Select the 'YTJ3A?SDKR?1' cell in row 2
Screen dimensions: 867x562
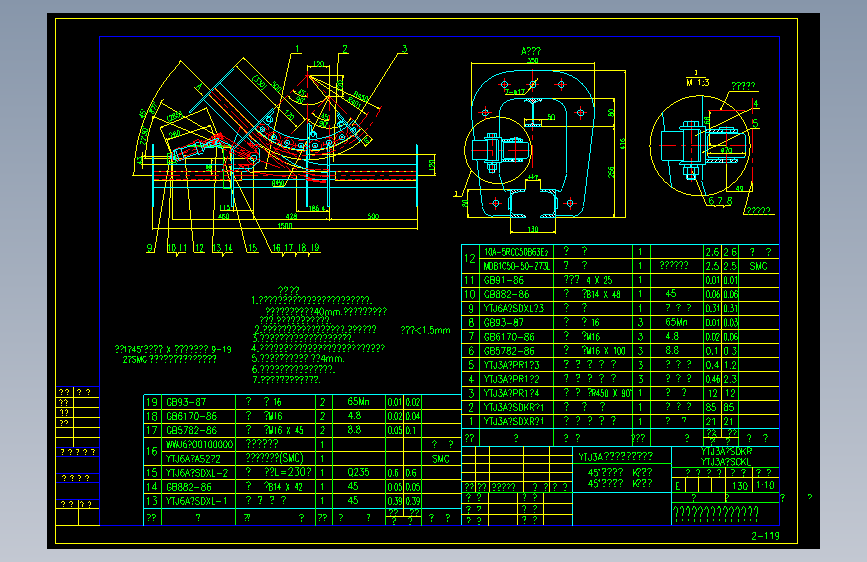514,407
